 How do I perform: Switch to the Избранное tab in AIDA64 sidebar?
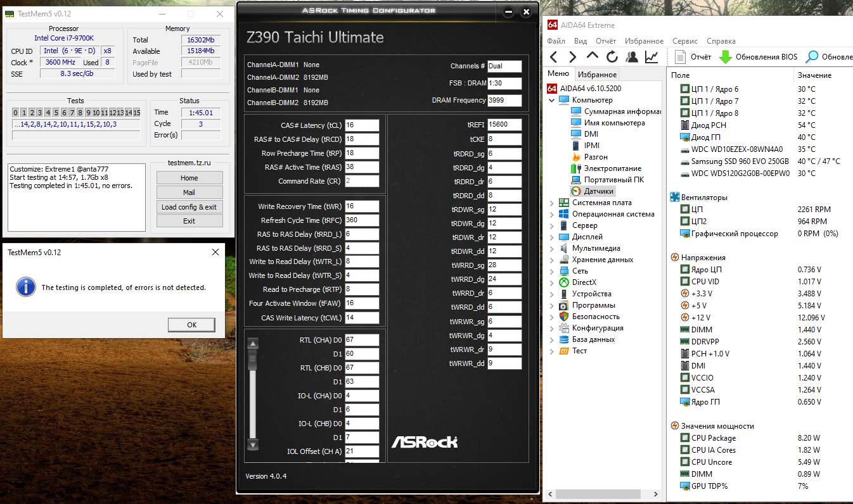pos(597,75)
